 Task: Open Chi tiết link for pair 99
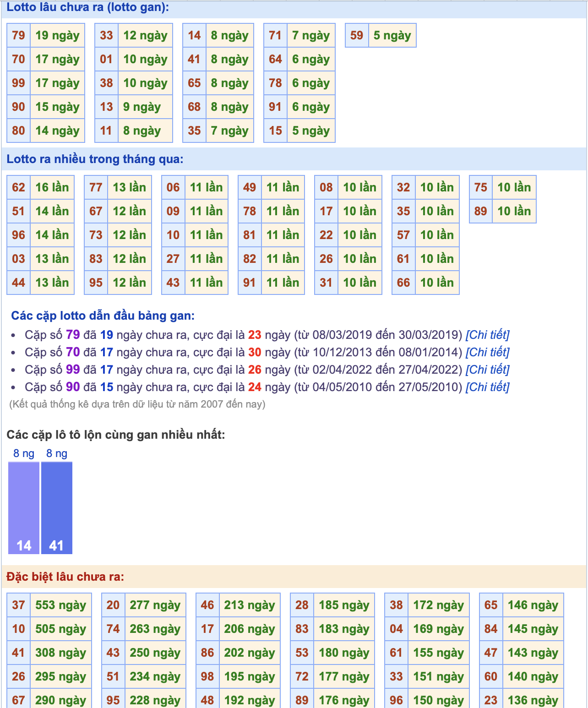487,370
